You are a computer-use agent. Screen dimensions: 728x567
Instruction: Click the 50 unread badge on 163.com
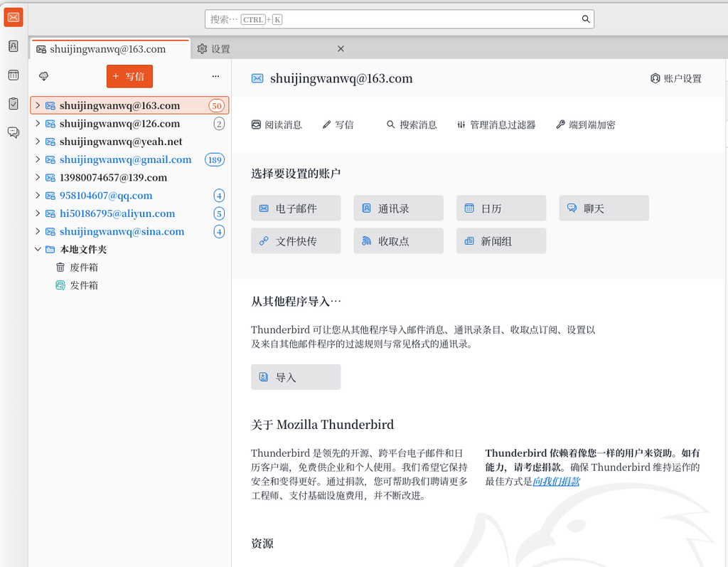216,106
